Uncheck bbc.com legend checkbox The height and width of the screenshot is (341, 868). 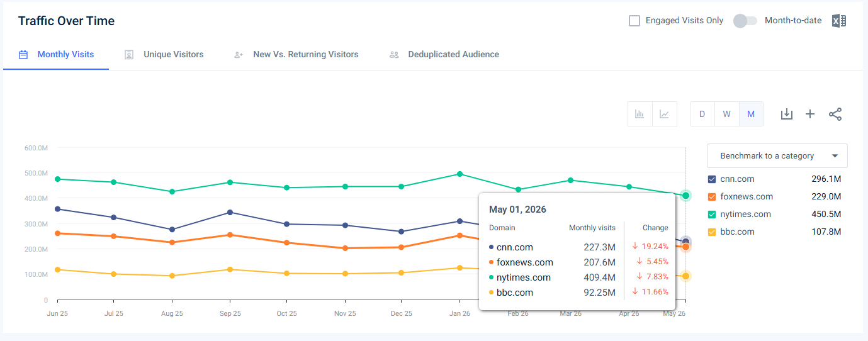click(x=712, y=232)
